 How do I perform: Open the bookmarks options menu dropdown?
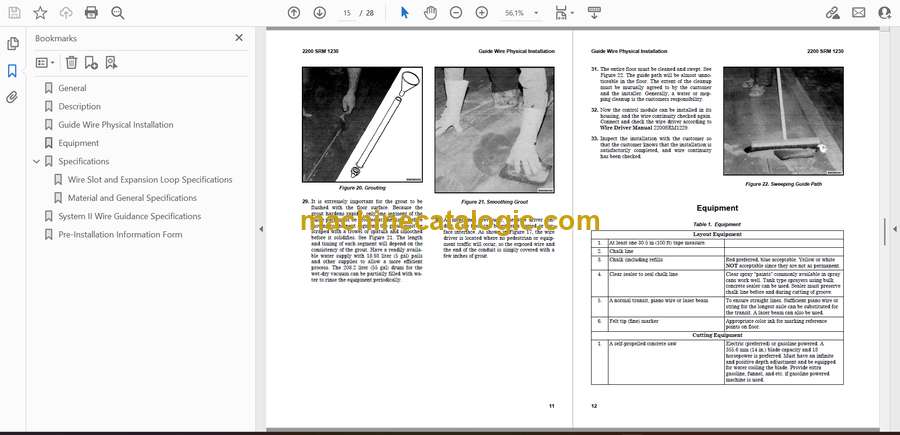pyautogui.click(x=45, y=63)
